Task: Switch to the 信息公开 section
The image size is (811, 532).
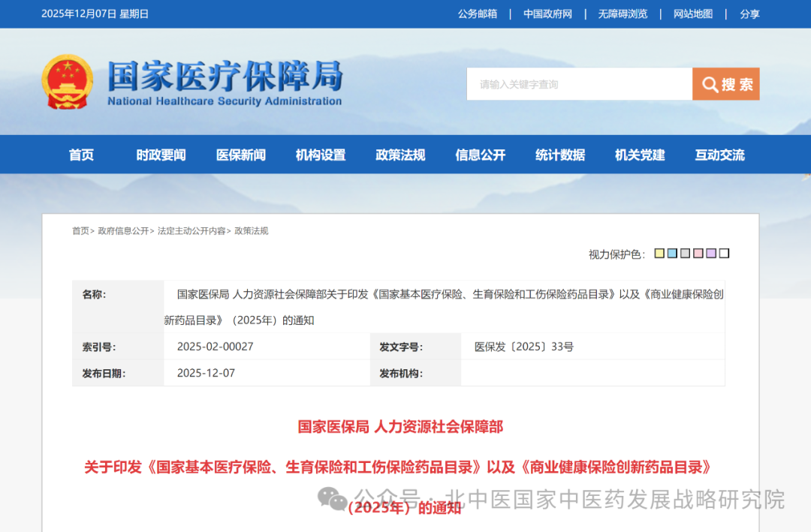Action: coord(480,155)
